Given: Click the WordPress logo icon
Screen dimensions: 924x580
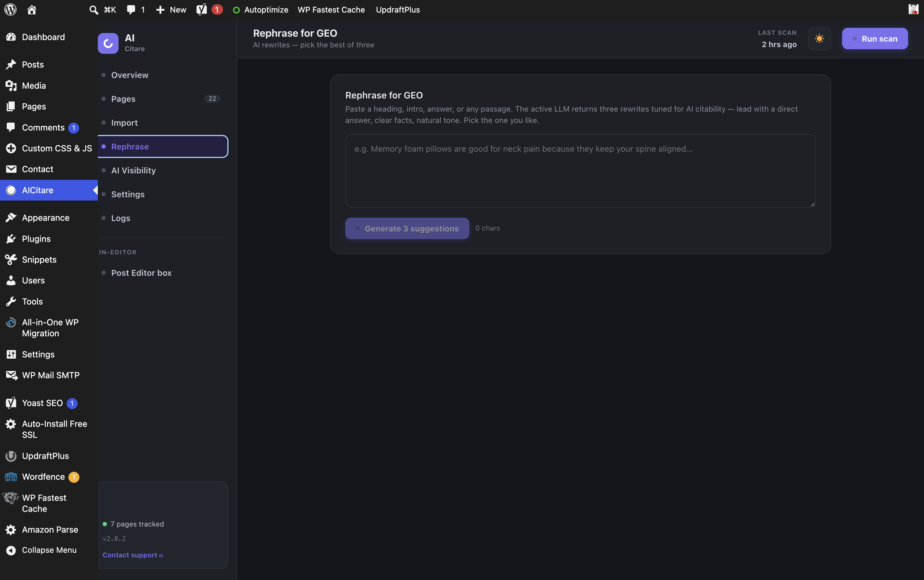Looking at the screenshot, I should click(x=10, y=9).
